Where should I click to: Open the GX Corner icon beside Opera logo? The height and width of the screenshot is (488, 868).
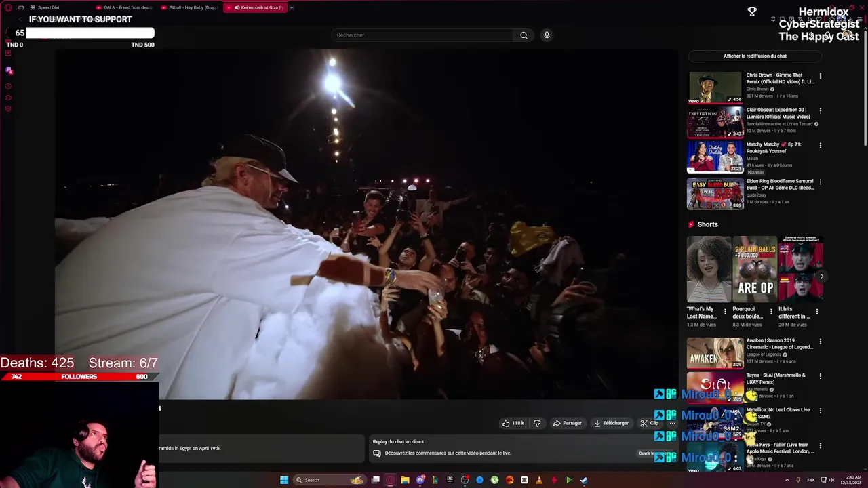pos(21,7)
